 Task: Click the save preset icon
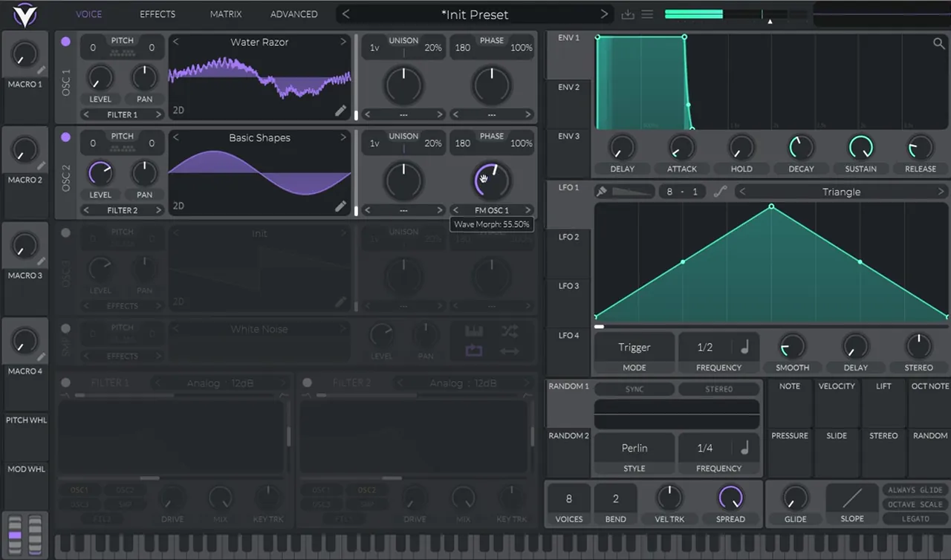pyautogui.click(x=628, y=14)
